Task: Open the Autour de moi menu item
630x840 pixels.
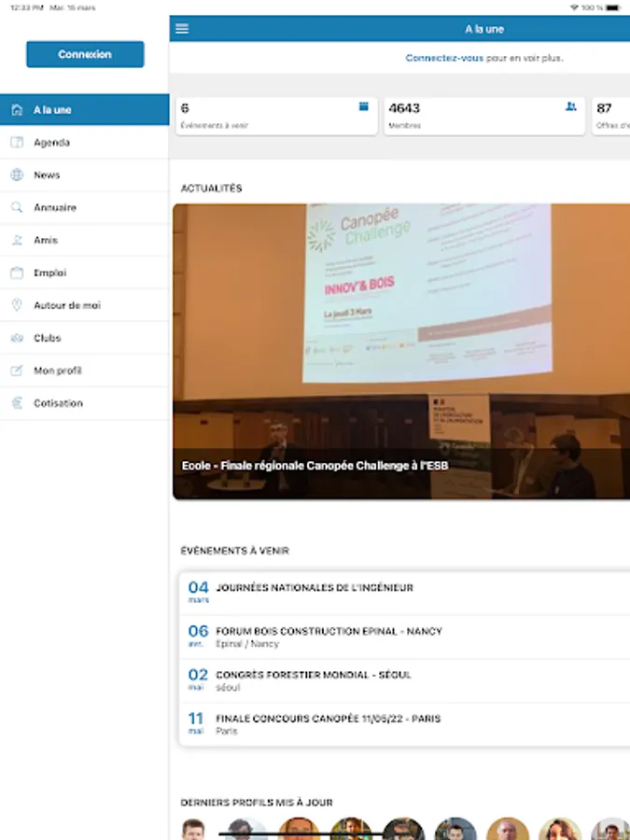Action: click(x=85, y=305)
